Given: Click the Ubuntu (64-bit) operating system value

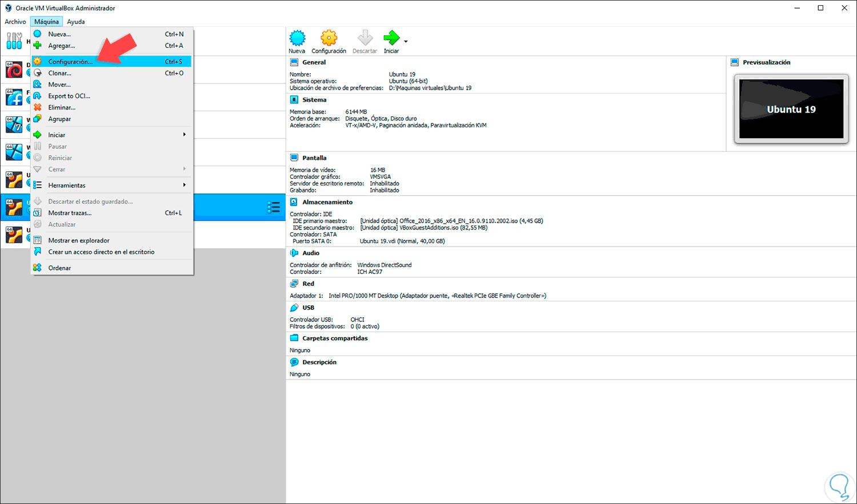Looking at the screenshot, I should point(409,81).
